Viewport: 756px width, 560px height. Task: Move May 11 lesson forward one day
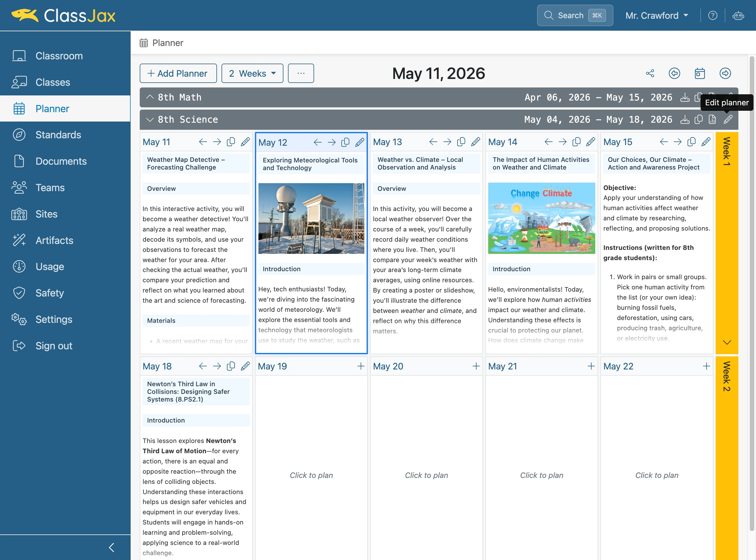click(217, 142)
